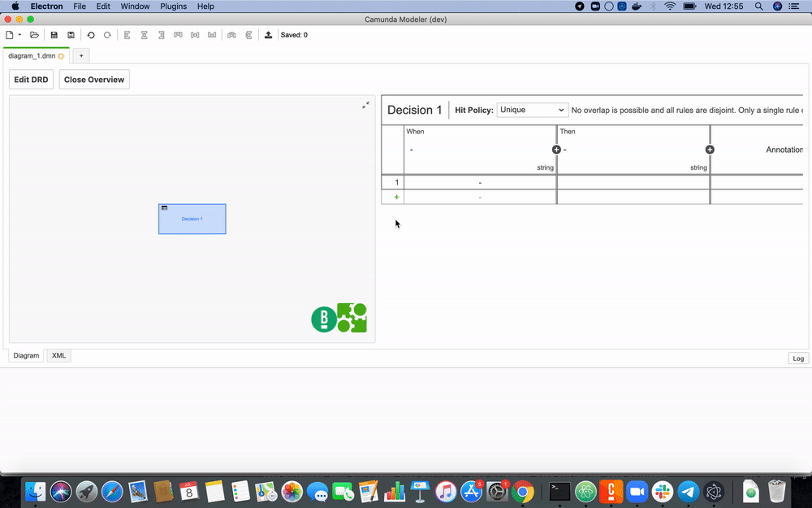The image size is (812, 508).
Task: Click the When input column header
Action: (x=480, y=150)
